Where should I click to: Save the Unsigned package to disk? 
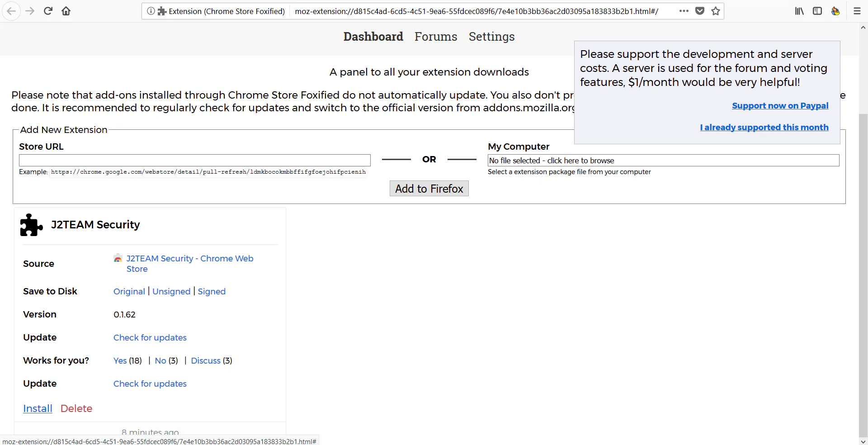171,292
